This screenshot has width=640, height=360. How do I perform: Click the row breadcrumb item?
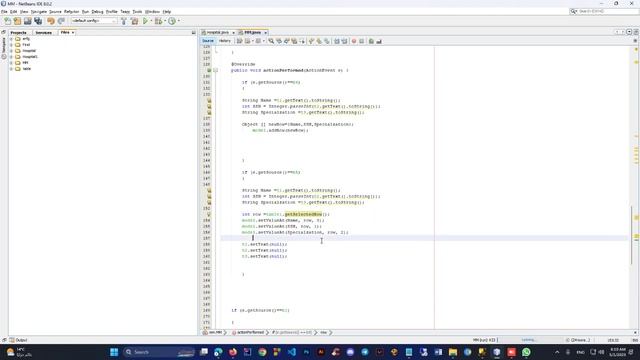[x=323, y=333]
